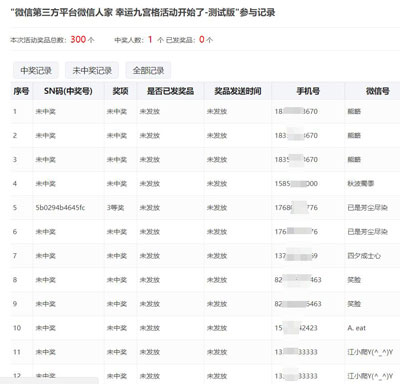
Task: Click the phone number in row 8
Action: tap(298, 280)
